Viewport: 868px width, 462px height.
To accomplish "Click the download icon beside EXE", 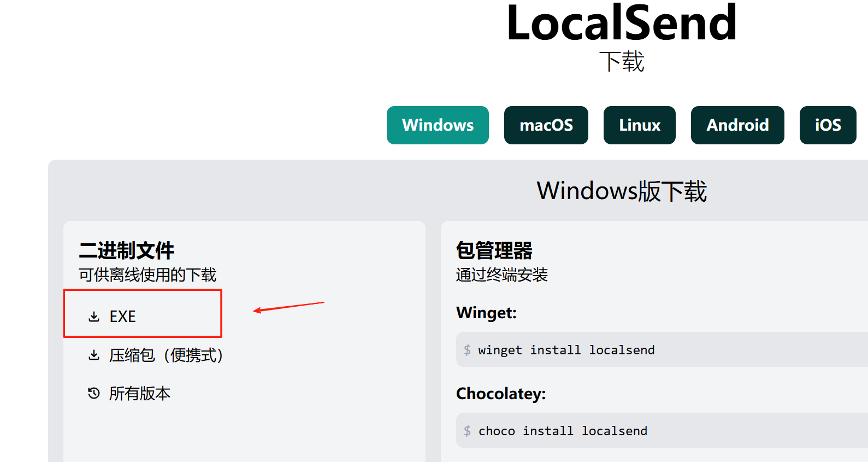I will click(94, 317).
